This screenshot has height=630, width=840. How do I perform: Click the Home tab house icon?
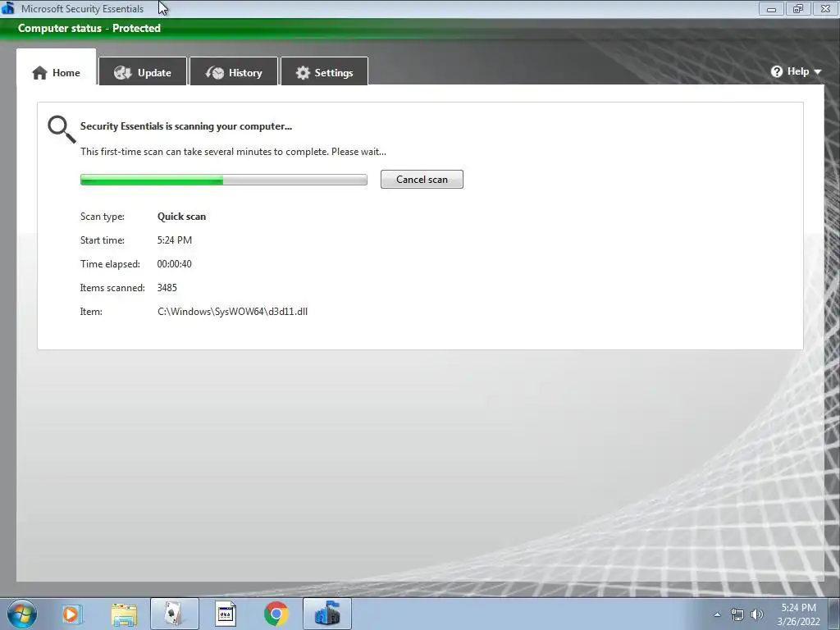[39, 73]
